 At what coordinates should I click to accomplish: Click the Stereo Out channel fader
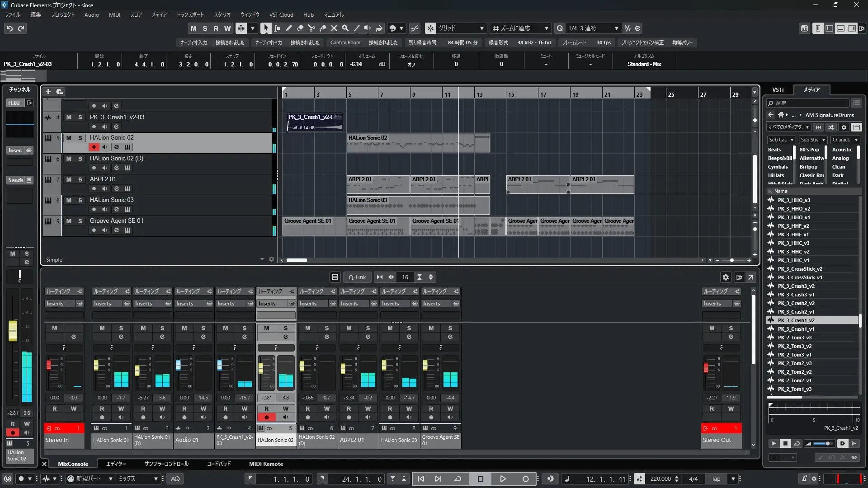(x=706, y=367)
